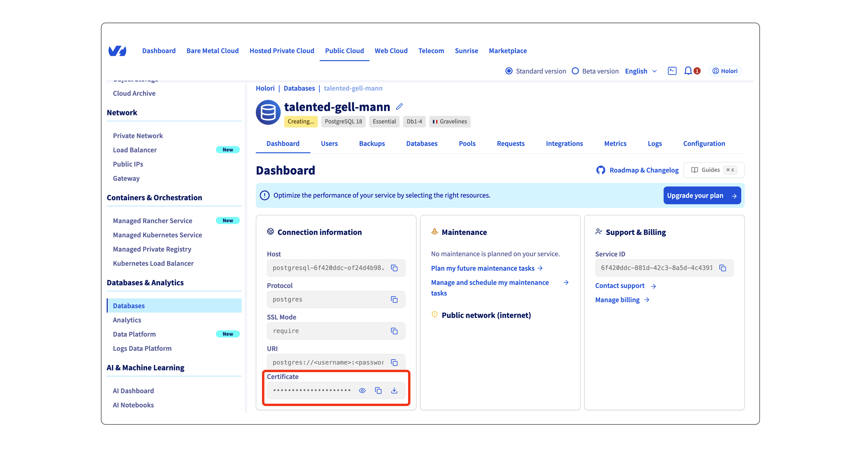Select Analytics in the sidebar

[127, 320]
